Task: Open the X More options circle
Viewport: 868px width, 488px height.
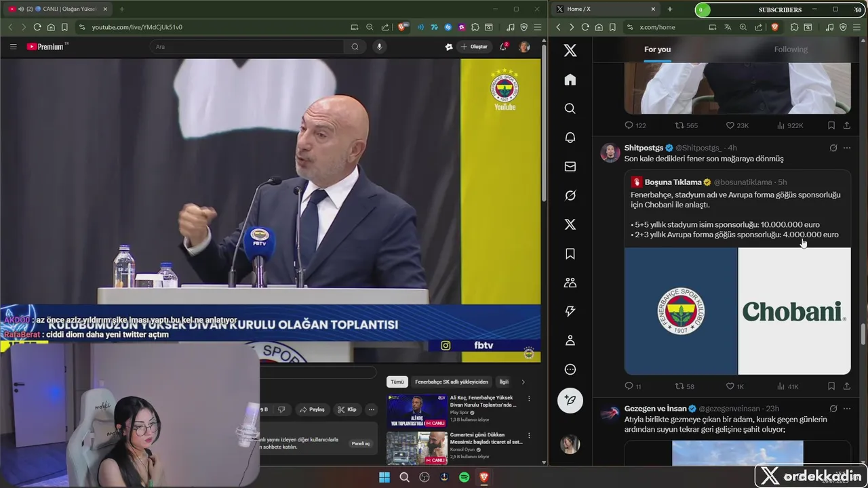Action: click(570, 369)
